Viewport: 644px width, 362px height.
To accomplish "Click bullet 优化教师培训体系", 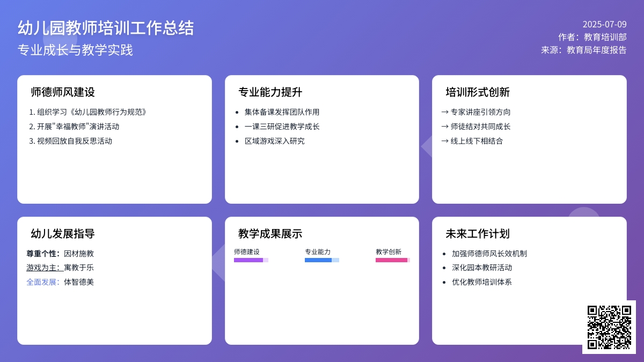I will click(x=482, y=282).
